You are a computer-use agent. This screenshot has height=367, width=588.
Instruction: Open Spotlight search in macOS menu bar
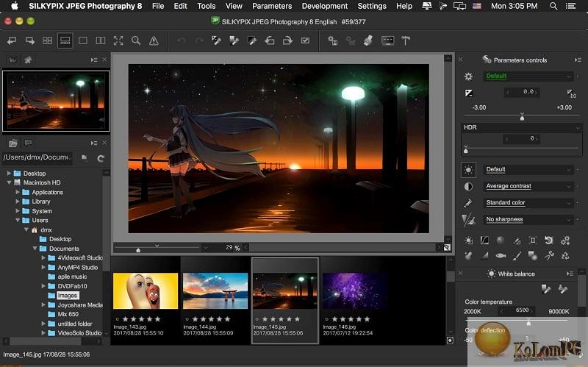click(553, 6)
